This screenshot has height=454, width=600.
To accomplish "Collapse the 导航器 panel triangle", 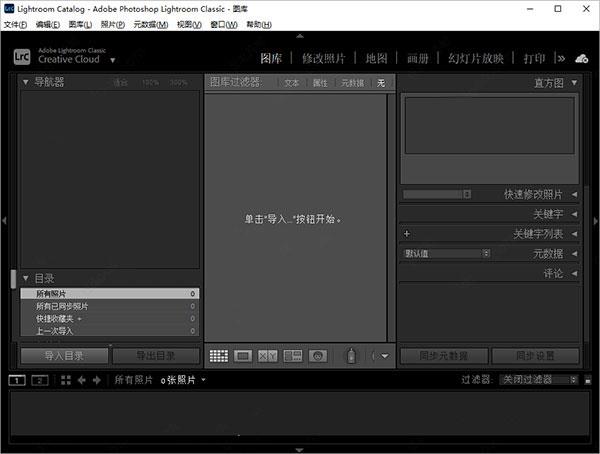I will coord(26,82).
